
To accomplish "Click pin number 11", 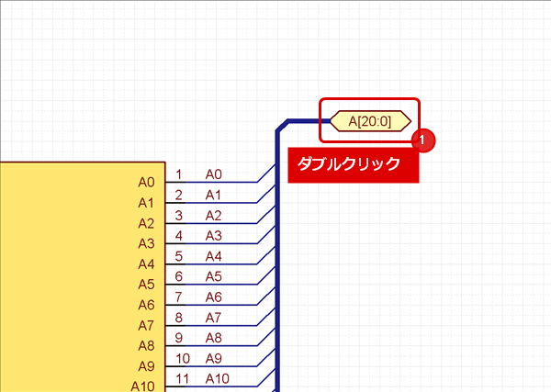I will pos(183,378).
